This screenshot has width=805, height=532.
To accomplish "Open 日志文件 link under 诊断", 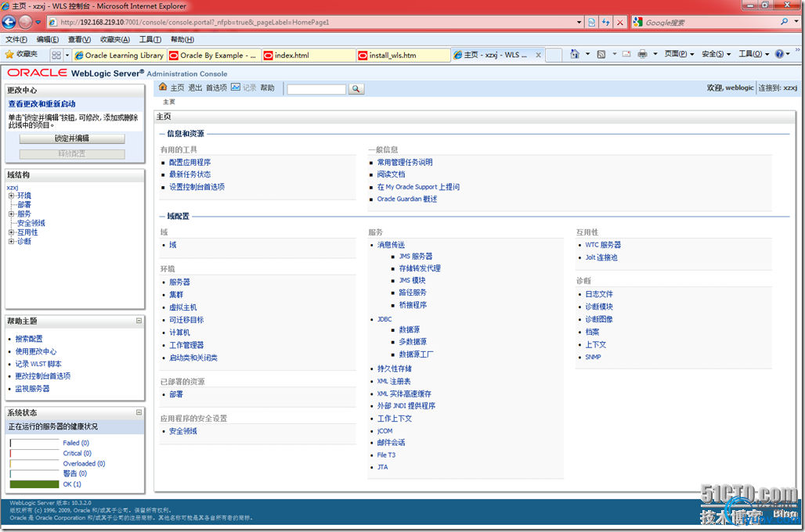I will (598, 294).
